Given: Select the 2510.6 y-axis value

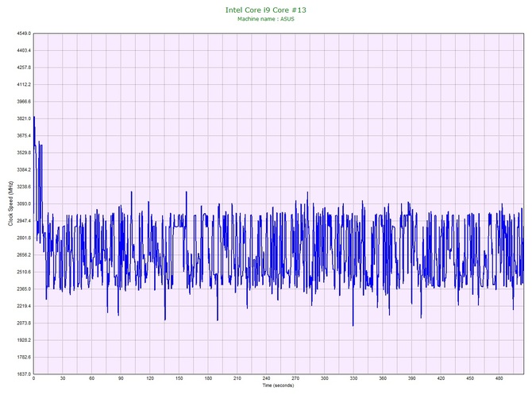Looking at the screenshot, I should 24,272.
